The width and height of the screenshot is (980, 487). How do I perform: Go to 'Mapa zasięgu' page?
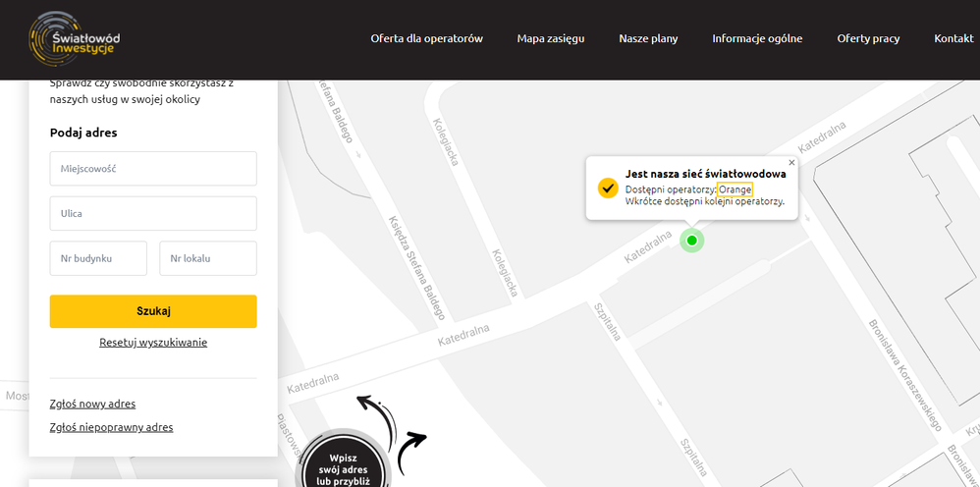(551, 39)
